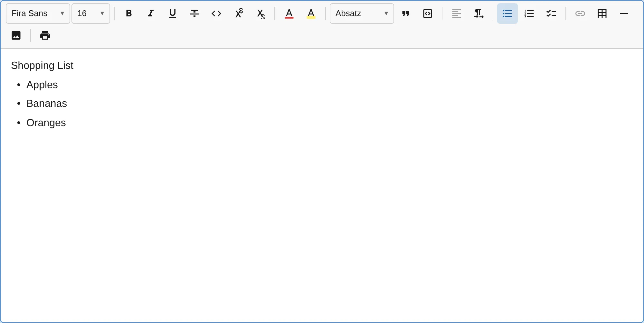Open the font size 16 dropdown
The image size is (644, 323).
point(90,13)
